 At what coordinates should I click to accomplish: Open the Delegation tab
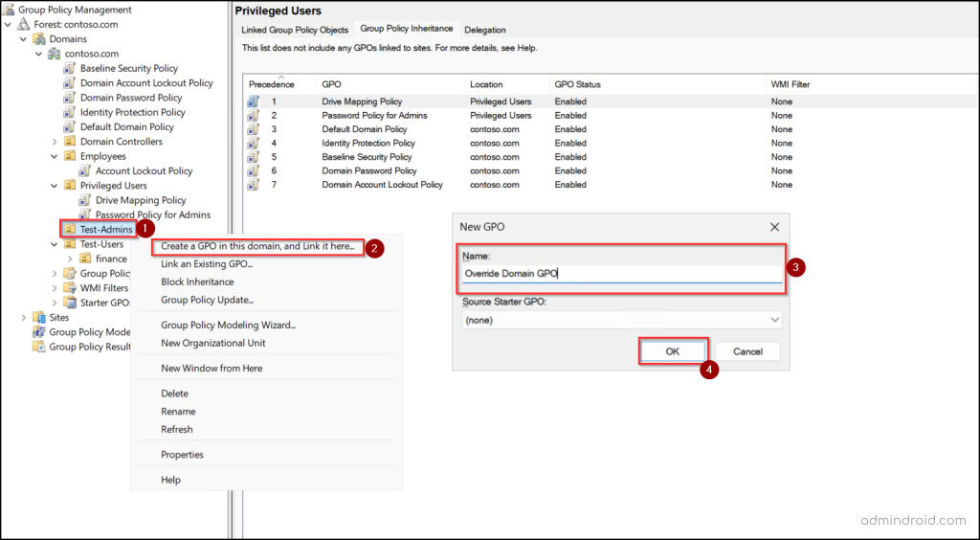(485, 30)
